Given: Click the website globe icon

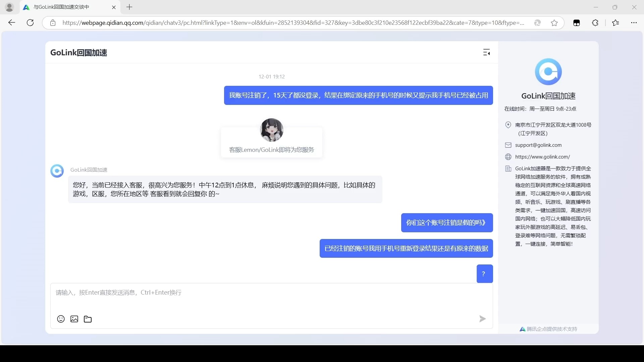Looking at the screenshot, I should click(508, 157).
